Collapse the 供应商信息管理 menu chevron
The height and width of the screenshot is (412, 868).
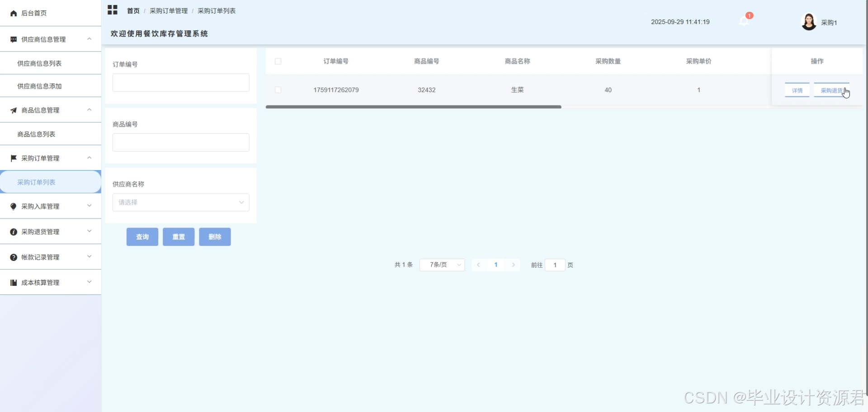point(90,39)
